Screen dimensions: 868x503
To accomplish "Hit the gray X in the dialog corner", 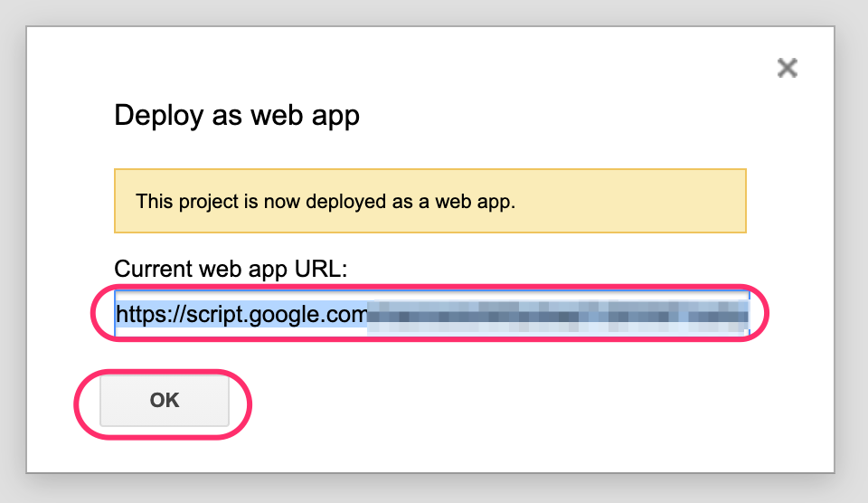I will (787, 68).
